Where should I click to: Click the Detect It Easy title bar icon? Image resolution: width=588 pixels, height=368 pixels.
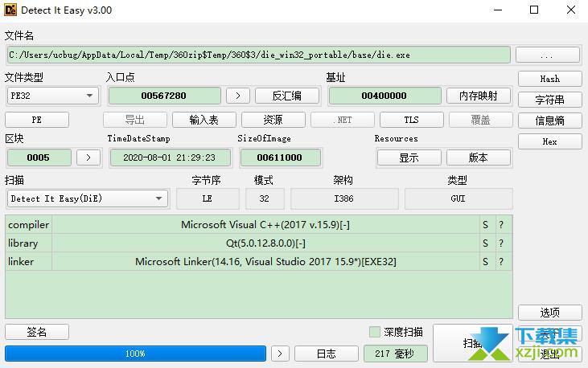[x=10, y=10]
